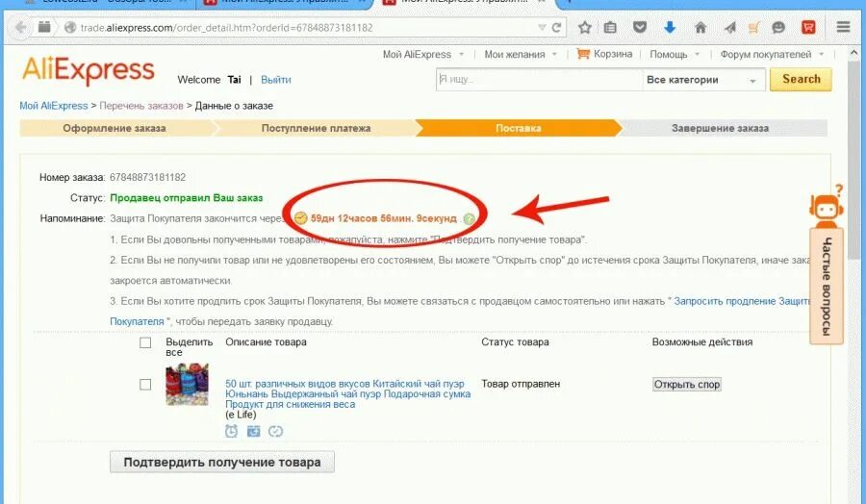The height and width of the screenshot is (504, 866).
Task: Click the Товар отправлен status text
Action: pos(521,384)
